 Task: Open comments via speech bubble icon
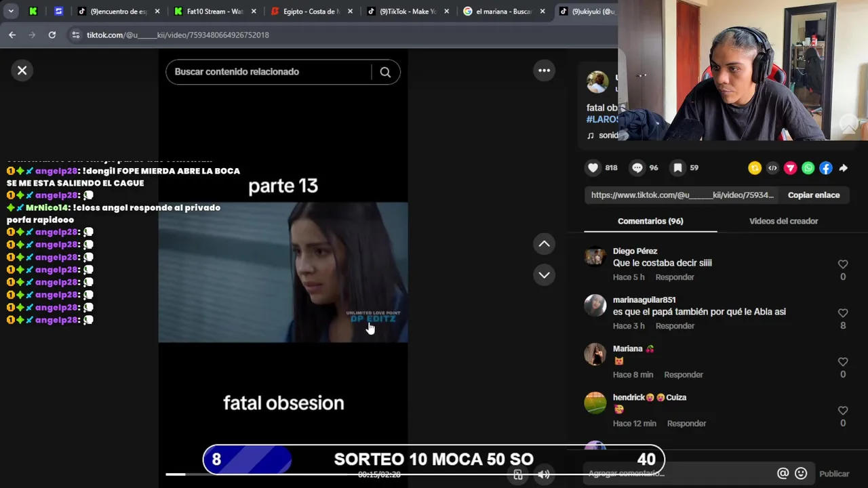click(x=637, y=168)
